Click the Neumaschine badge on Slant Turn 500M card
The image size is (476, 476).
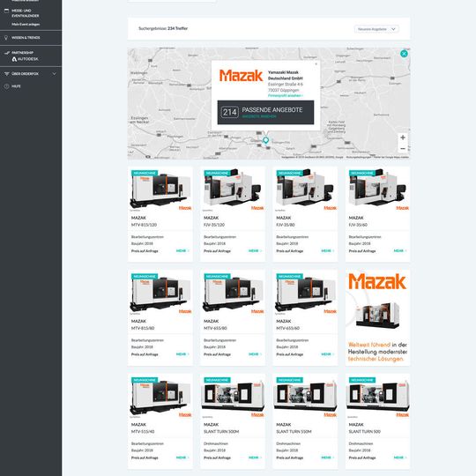(217, 380)
